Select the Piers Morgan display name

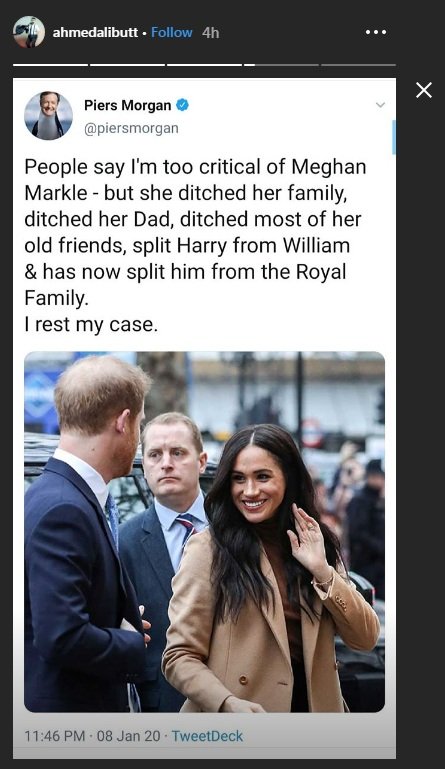pyautogui.click(x=128, y=105)
